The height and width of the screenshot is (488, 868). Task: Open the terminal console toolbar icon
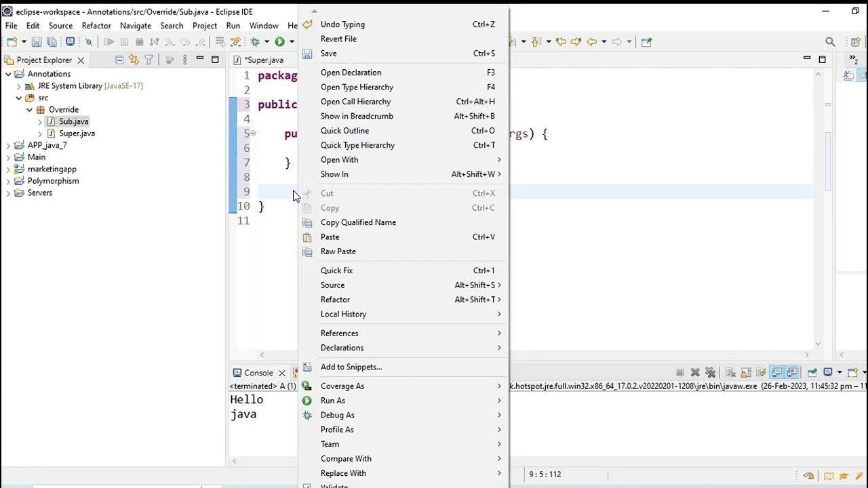[x=70, y=42]
